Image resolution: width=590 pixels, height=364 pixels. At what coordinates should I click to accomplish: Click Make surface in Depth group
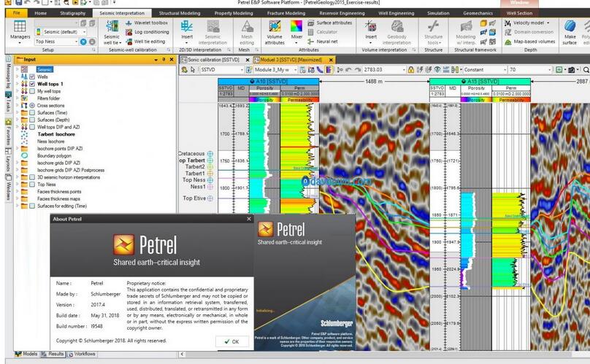(570, 32)
